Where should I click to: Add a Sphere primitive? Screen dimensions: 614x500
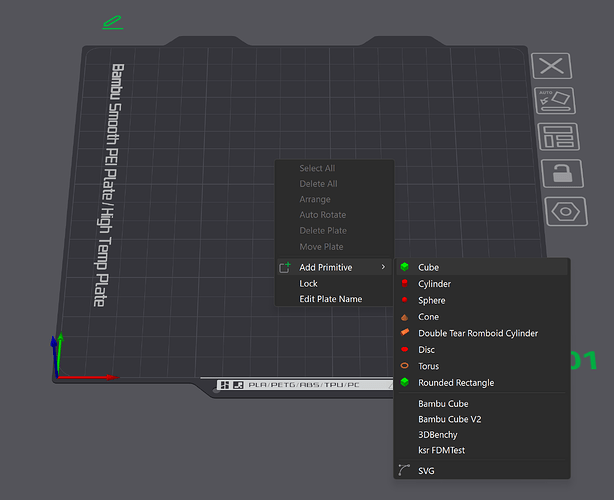[x=482, y=300]
